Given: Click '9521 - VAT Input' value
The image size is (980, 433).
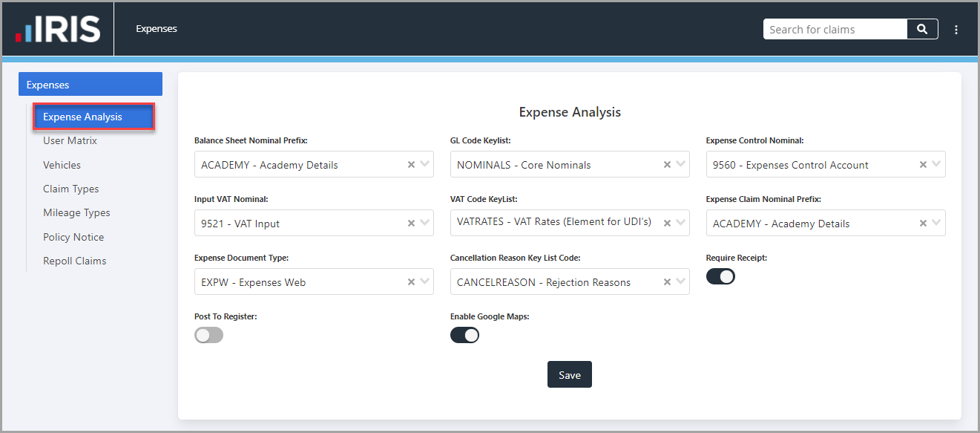Looking at the screenshot, I should (240, 224).
